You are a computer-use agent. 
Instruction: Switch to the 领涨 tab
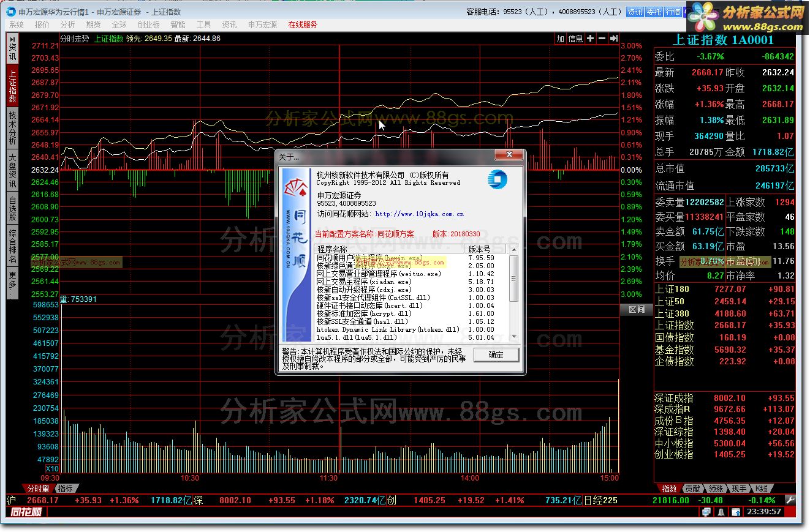(716, 489)
